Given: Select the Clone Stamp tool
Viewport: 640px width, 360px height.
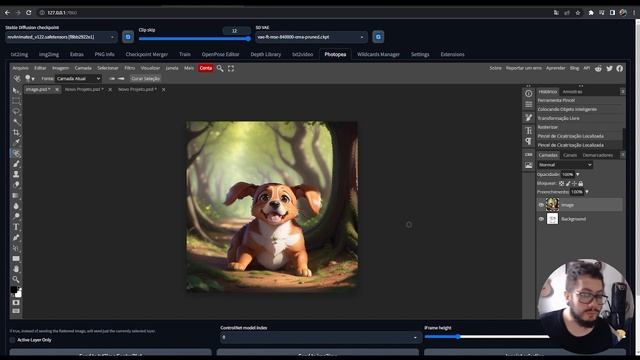Looking at the screenshot, I should (16, 174).
